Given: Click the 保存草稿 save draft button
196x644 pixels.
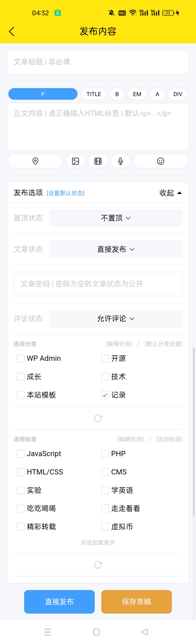Looking at the screenshot, I should [x=136, y=602].
